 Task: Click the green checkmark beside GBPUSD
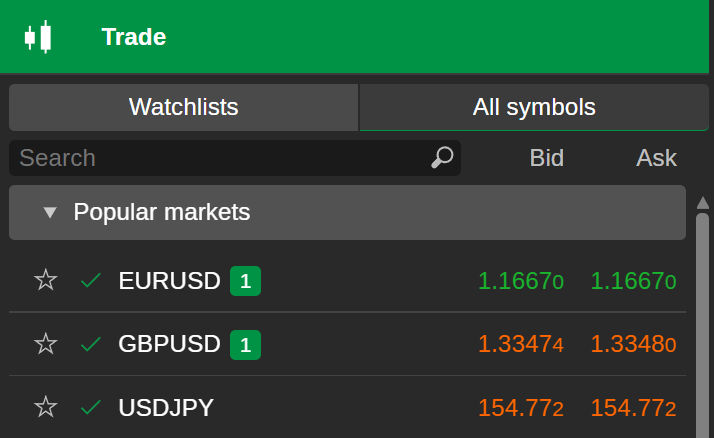[91, 344]
